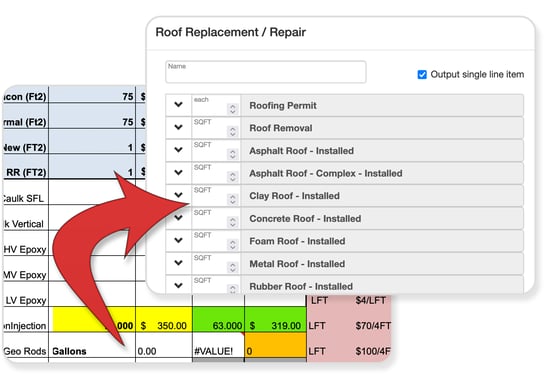The image size is (550, 388).
Task: Expand the Roofing Permit row chevron
Action: click(179, 105)
